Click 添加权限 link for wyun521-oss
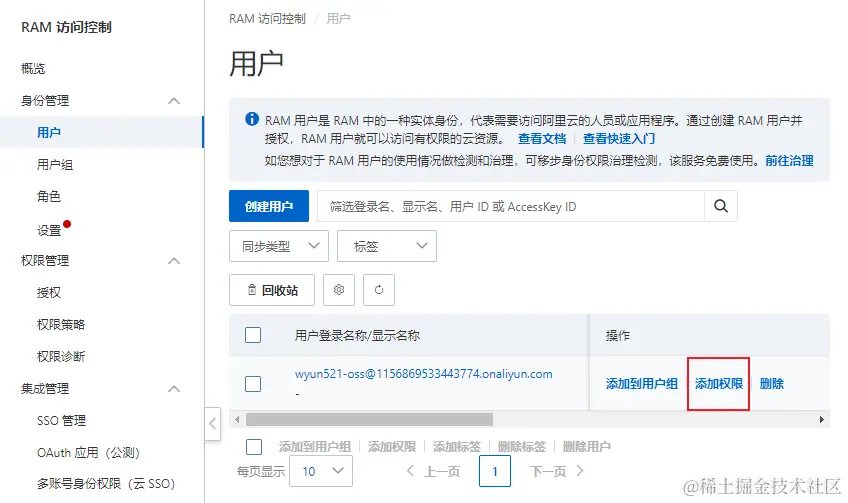Screen dimensions: 848x503 click(x=719, y=383)
